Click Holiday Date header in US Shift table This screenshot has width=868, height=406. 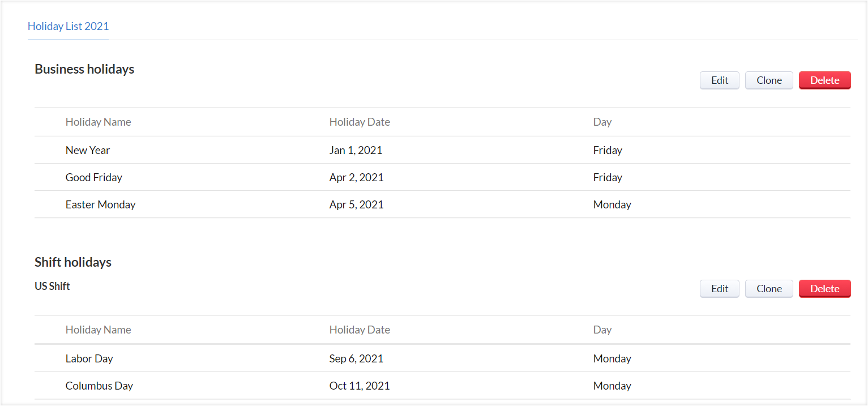coord(360,330)
